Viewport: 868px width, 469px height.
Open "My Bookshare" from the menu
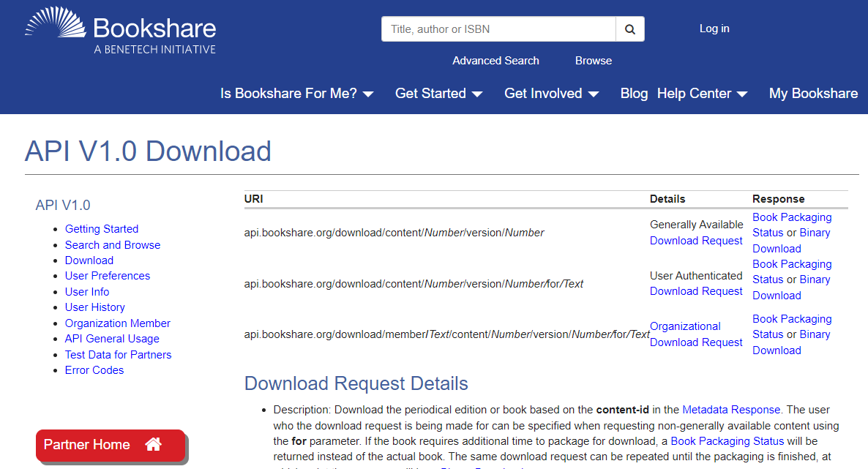click(x=813, y=94)
